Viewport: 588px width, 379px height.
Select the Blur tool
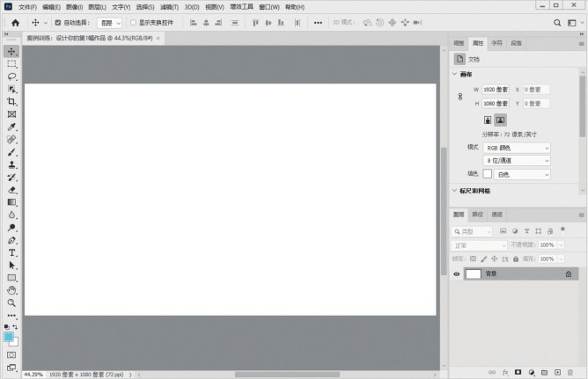point(11,215)
